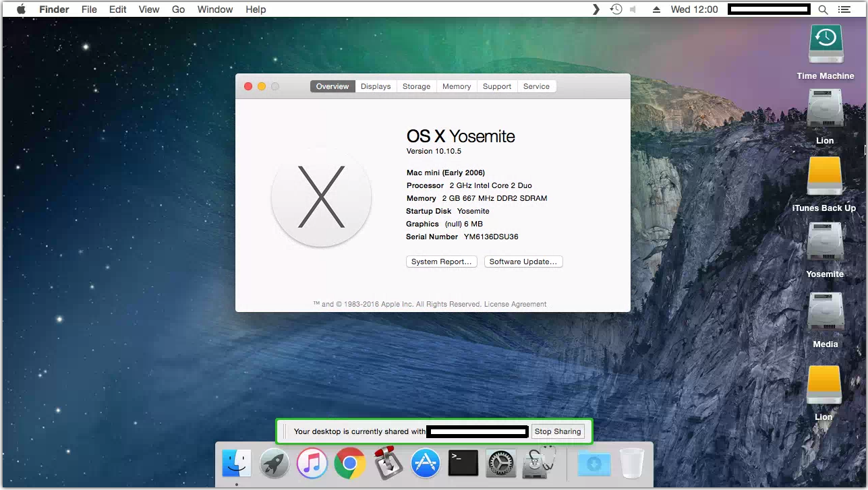Click the Version 10.10.5 text
The height and width of the screenshot is (490, 868).
point(434,151)
